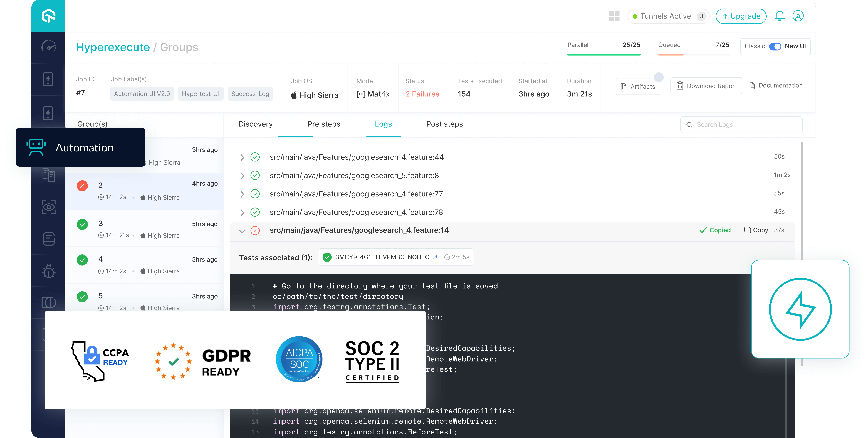Open the notifications bell

pos(779,16)
